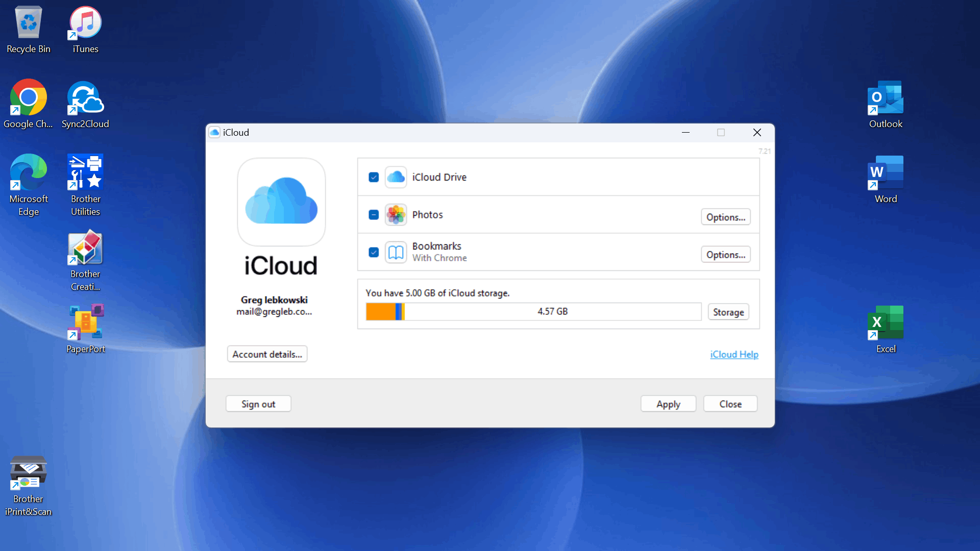
Task: Open Brother iPrint&Scan shortcut
Action: tap(29, 486)
